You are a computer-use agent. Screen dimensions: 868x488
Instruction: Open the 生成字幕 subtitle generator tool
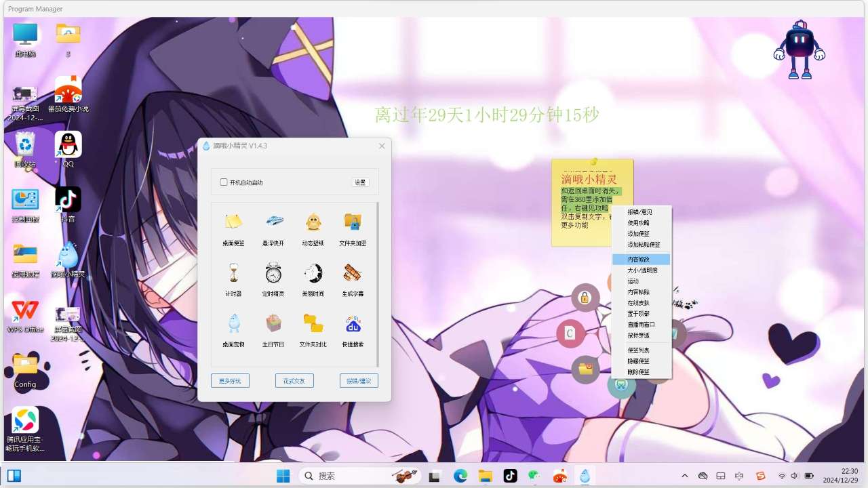click(353, 279)
